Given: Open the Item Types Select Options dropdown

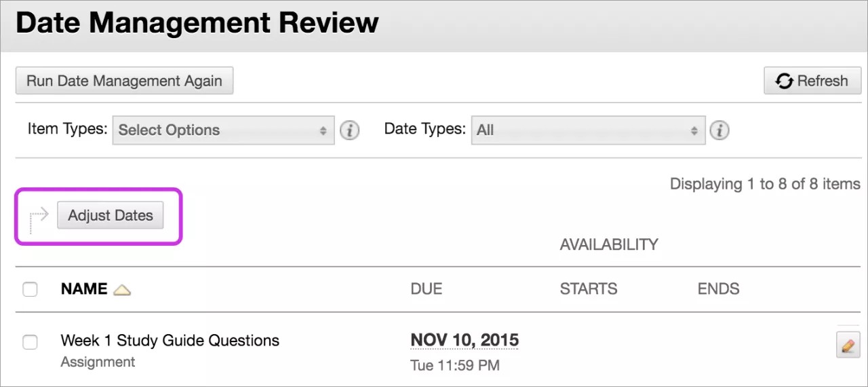Looking at the screenshot, I should coord(223,130).
